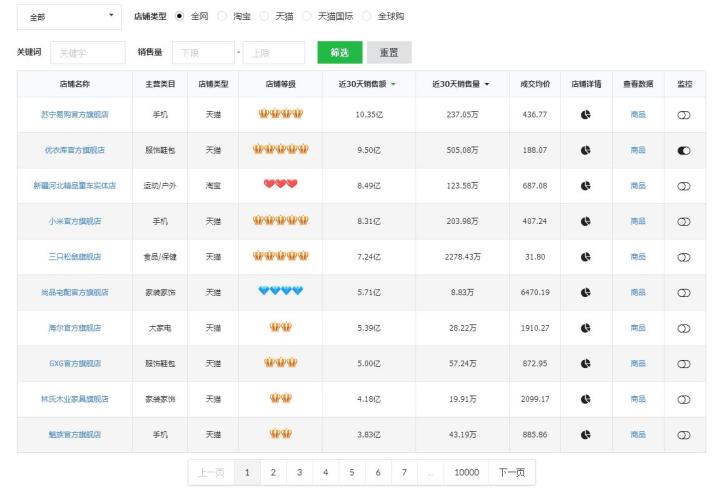720x491 pixels.
Task: Click details pie icon for GXG官方旗舰店
Action: [585, 364]
